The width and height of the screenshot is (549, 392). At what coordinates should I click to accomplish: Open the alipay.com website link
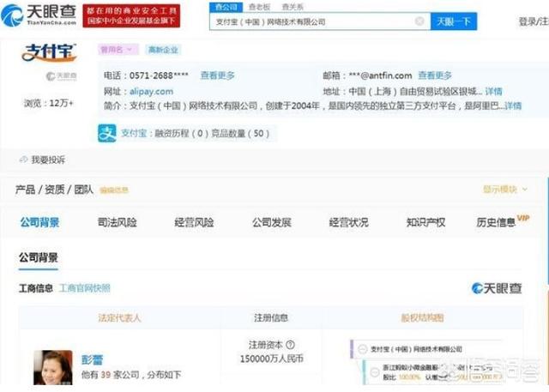(151, 91)
